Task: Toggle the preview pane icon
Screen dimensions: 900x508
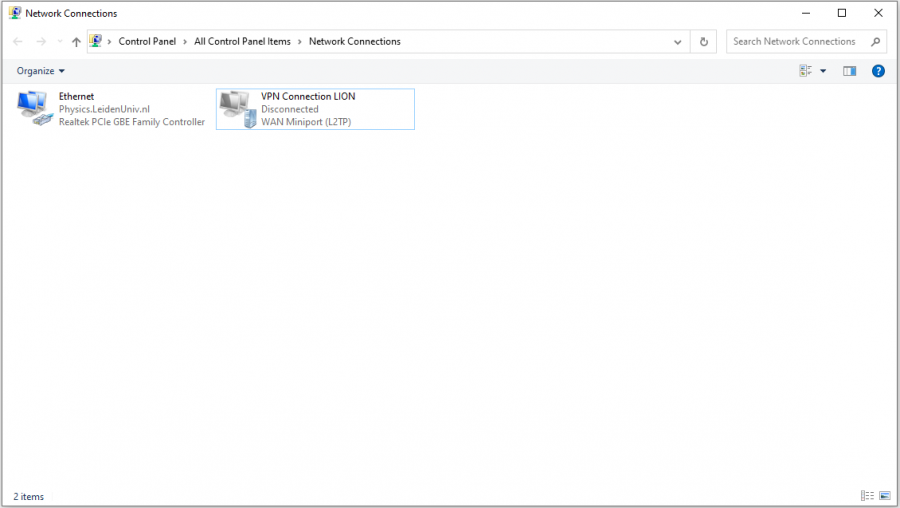Action: 849,71
